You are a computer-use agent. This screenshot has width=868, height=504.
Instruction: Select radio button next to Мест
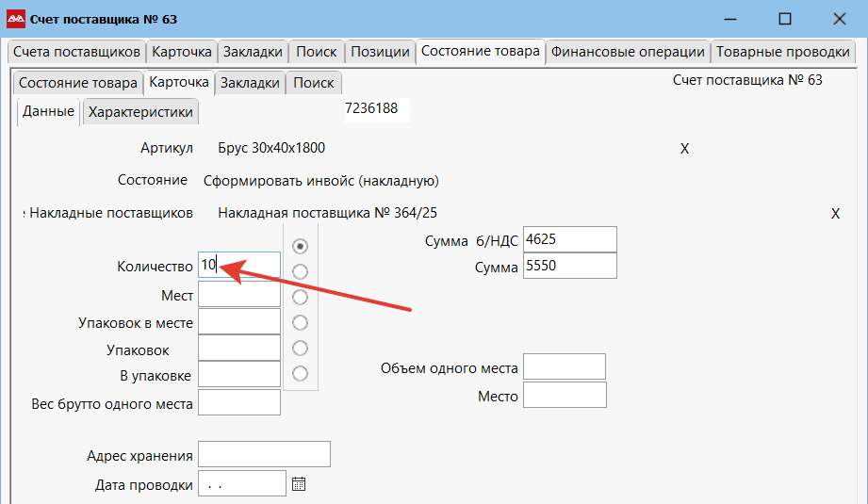[301, 271]
